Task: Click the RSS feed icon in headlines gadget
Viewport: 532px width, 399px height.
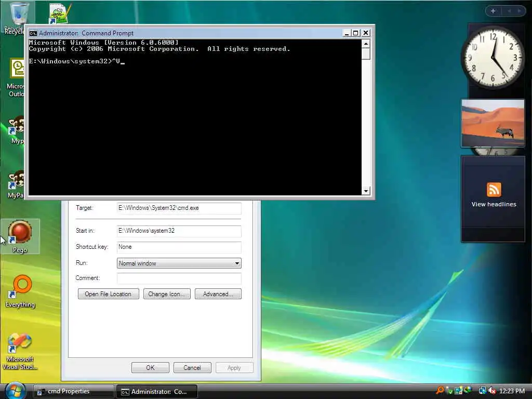Action: click(494, 189)
